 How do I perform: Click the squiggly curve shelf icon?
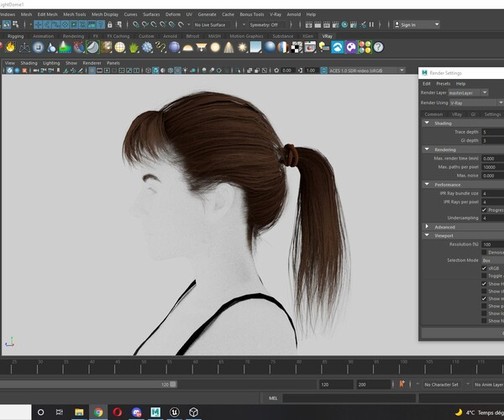[160, 48]
